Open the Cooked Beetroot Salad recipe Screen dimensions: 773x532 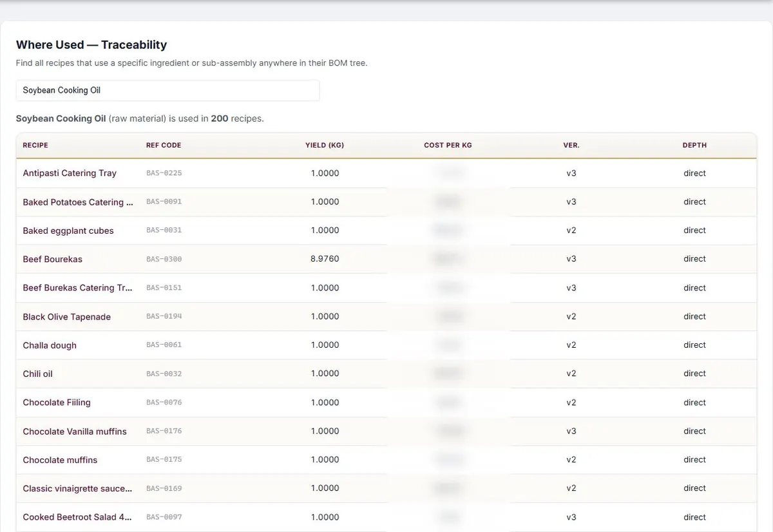click(77, 517)
